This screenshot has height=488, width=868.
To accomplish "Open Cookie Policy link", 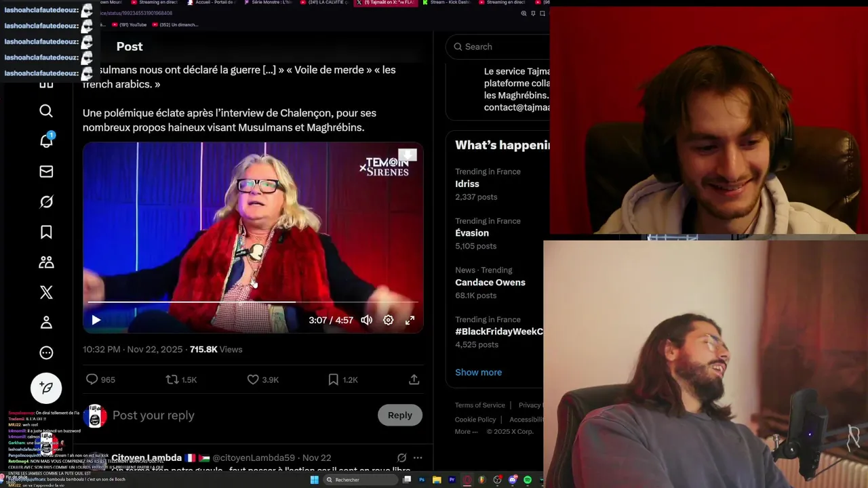I will tap(475, 419).
